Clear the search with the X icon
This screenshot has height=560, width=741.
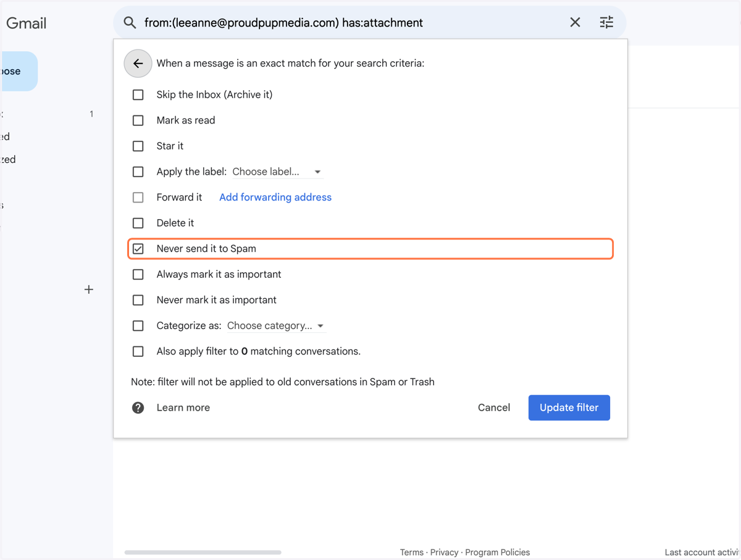pyautogui.click(x=575, y=23)
